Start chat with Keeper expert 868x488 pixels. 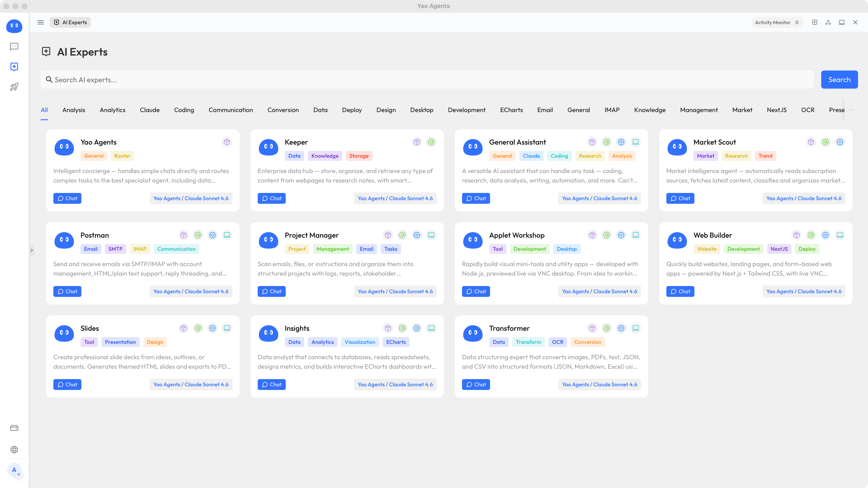click(271, 198)
